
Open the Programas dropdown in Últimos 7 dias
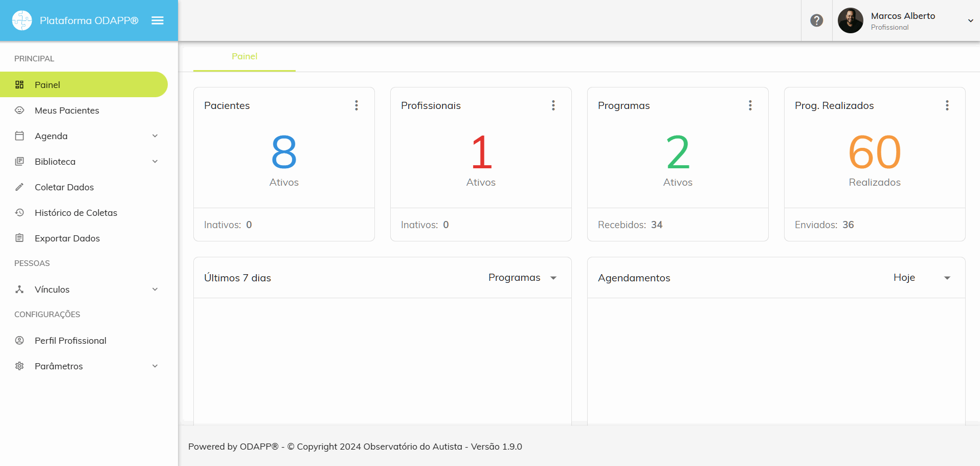click(523, 277)
